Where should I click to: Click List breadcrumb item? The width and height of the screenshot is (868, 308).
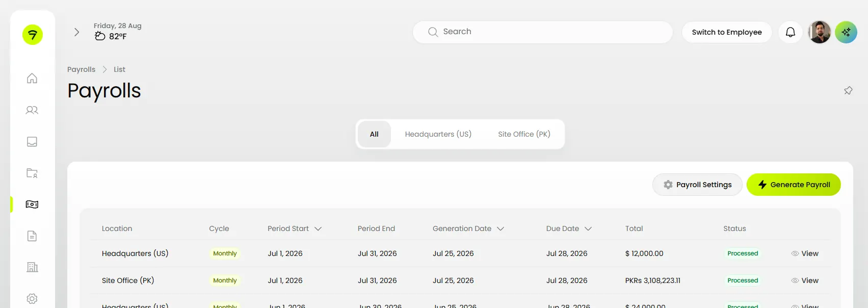[x=119, y=69]
